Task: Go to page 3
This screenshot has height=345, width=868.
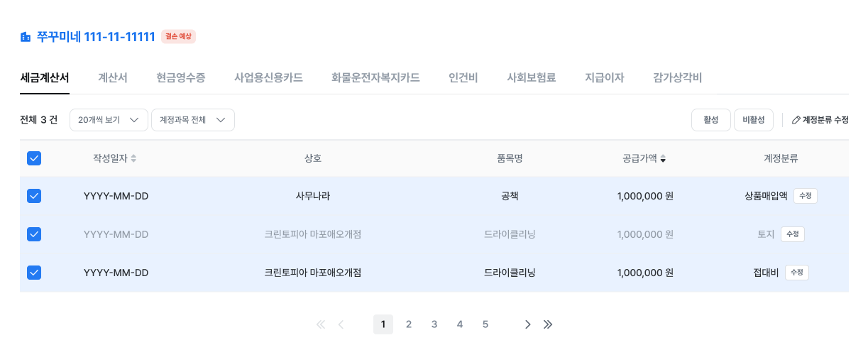Action: coord(434,324)
